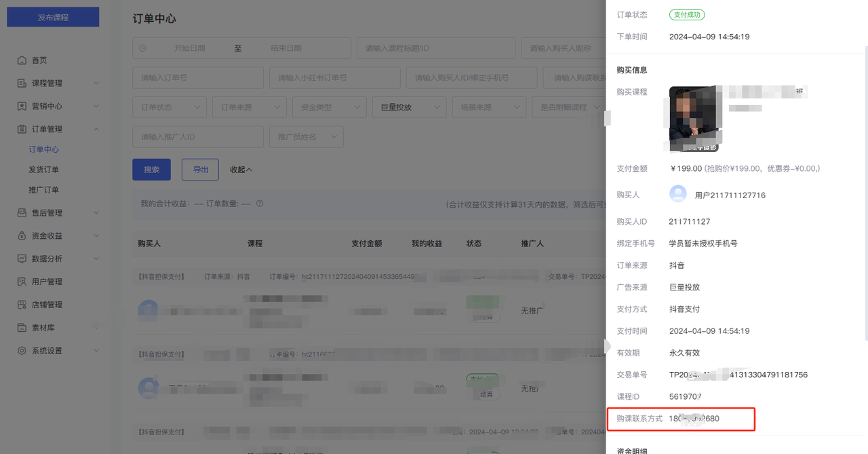Click the 资金收益 sidebar icon
The image size is (868, 454).
tap(22, 236)
